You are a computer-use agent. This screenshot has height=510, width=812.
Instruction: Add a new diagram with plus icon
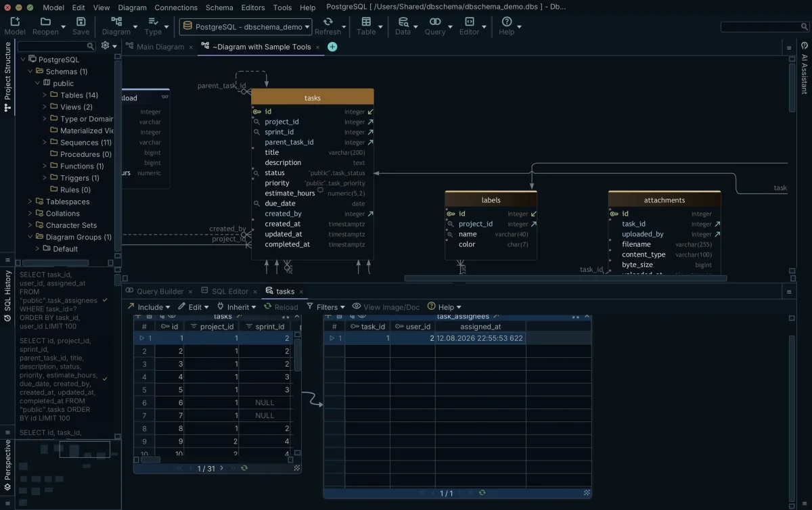[332, 47]
